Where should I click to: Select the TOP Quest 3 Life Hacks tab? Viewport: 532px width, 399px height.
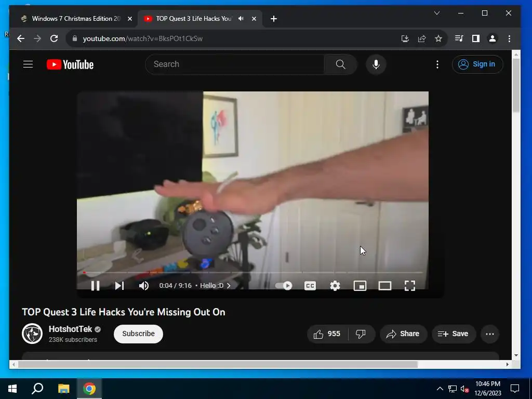click(193, 19)
